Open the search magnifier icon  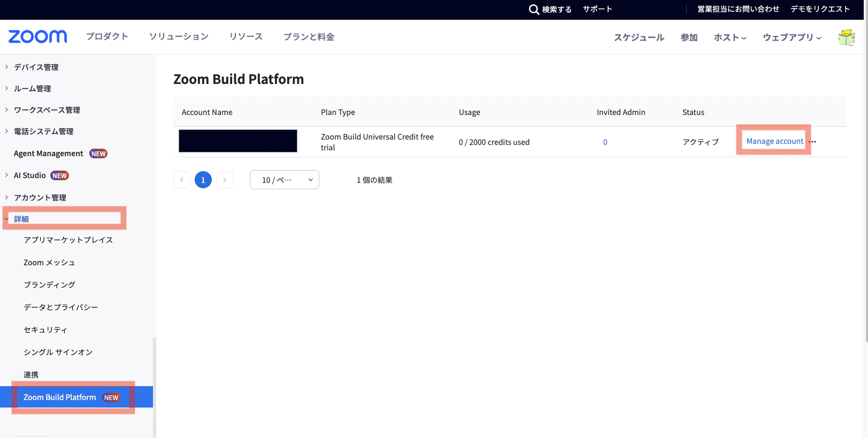[534, 9]
